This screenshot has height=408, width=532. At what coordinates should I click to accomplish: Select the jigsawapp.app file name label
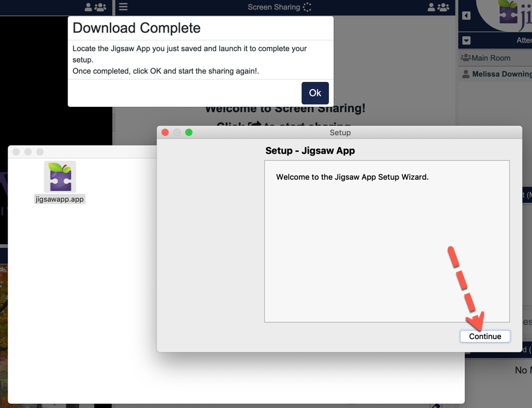point(60,199)
